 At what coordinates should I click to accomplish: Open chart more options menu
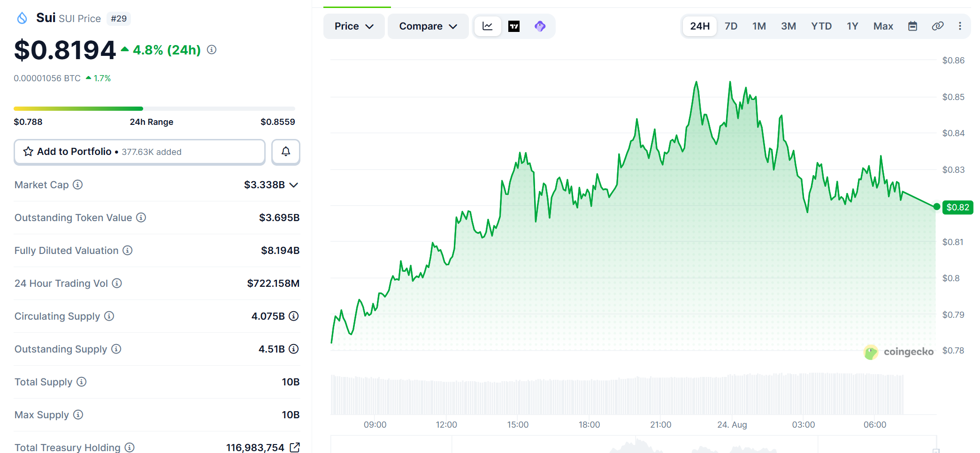[x=960, y=26]
